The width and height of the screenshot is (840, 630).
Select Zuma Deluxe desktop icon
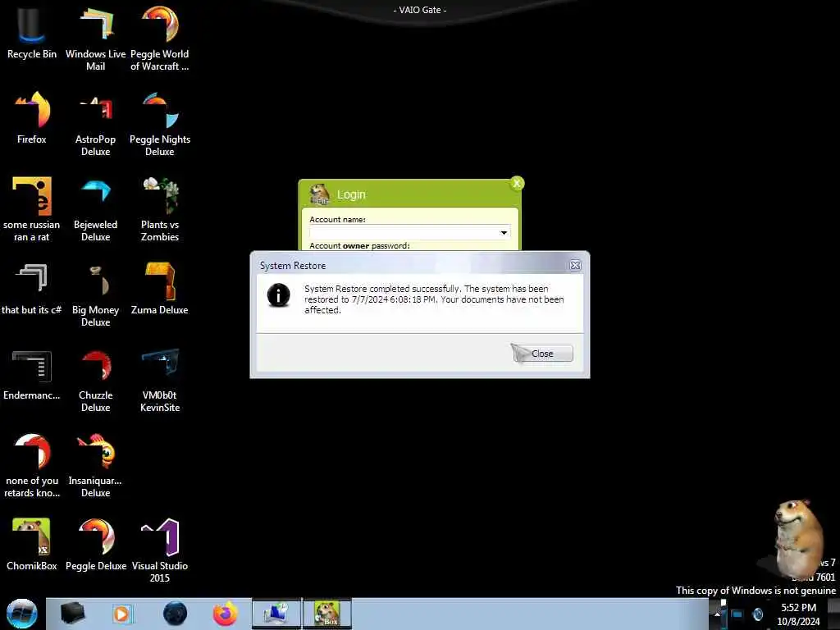point(160,288)
